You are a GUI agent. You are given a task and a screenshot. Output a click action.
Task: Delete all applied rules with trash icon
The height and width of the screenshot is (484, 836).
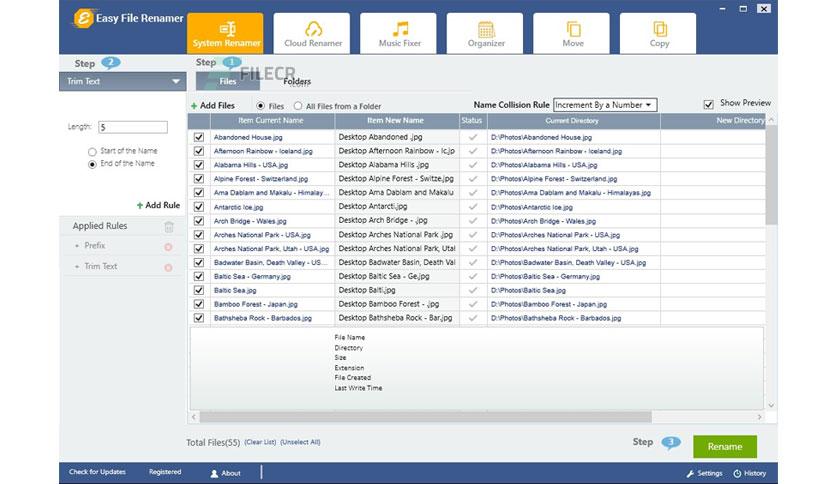169,227
